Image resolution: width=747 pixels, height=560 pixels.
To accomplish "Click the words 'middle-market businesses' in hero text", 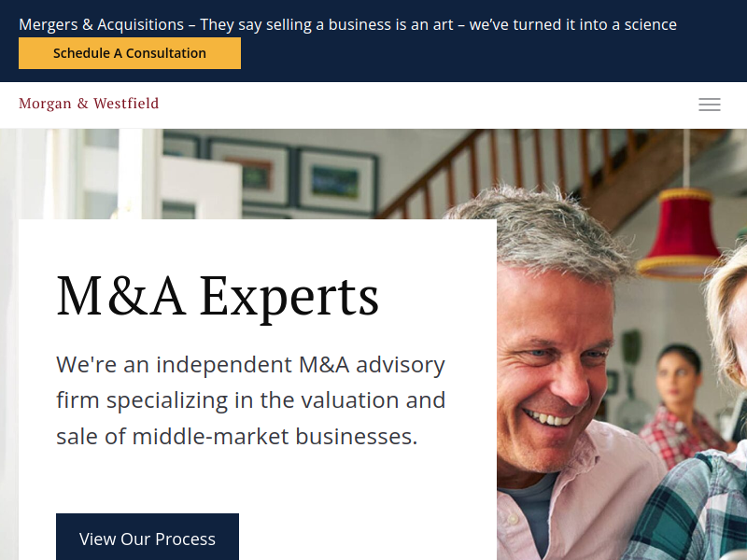I will [x=275, y=436].
